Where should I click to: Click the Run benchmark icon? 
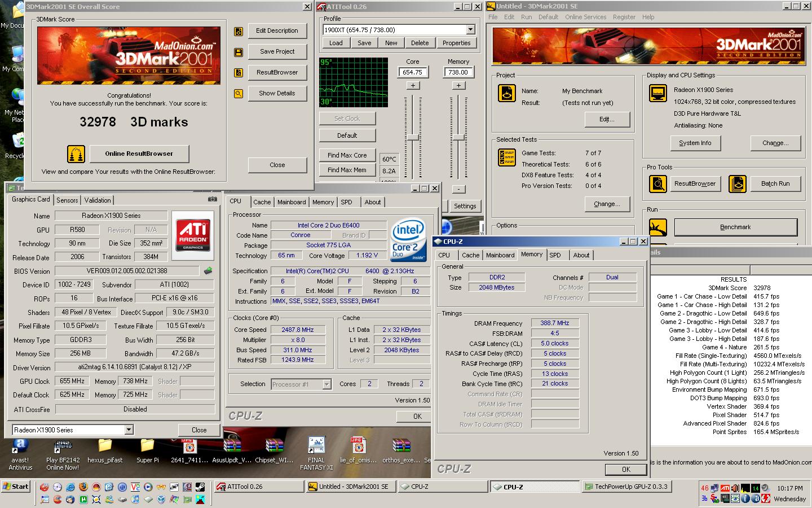tap(658, 227)
